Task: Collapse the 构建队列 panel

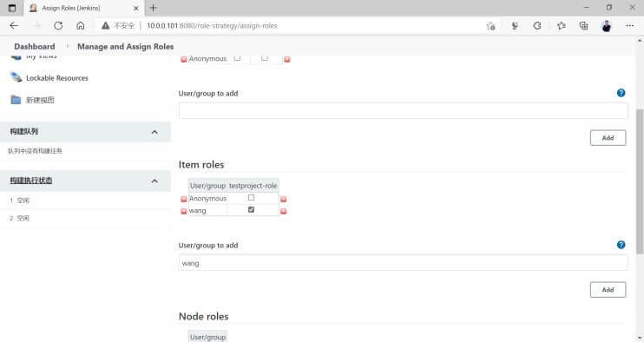Action: (154, 132)
